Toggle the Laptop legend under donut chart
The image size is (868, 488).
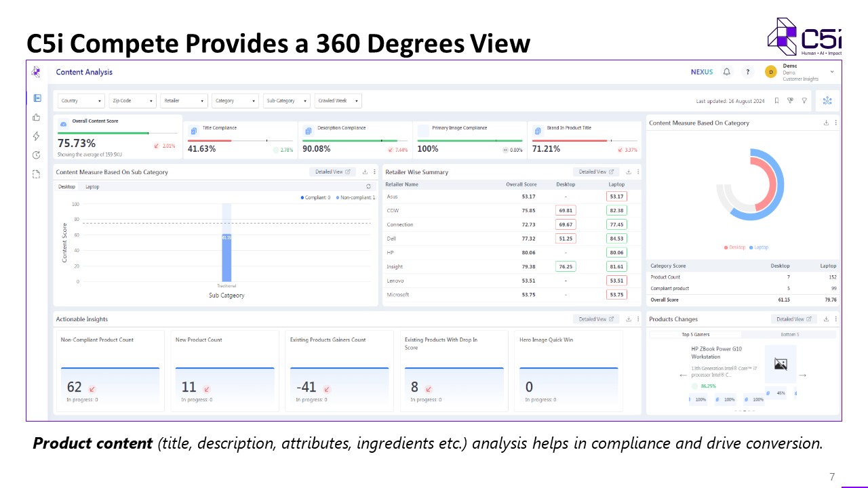point(758,247)
